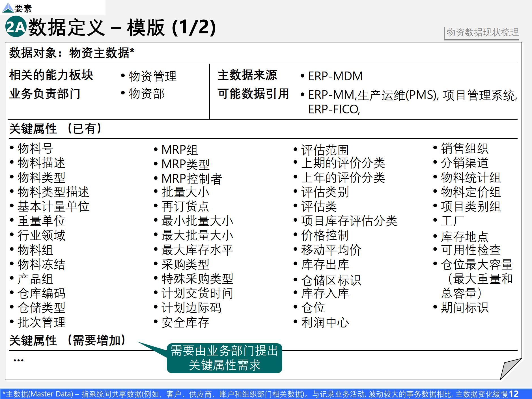Click the attribute 可用性检查
This screenshot has height=399, width=532.
(x=471, y=250)
